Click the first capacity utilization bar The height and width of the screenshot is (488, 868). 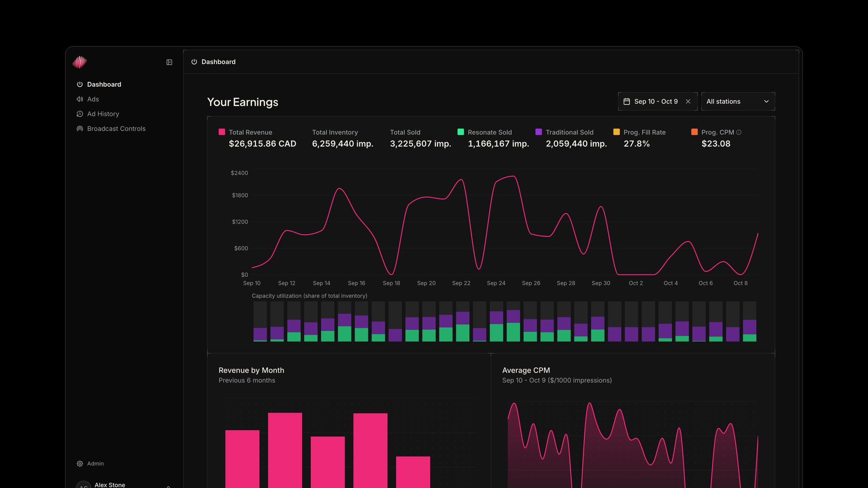point(260,322)
